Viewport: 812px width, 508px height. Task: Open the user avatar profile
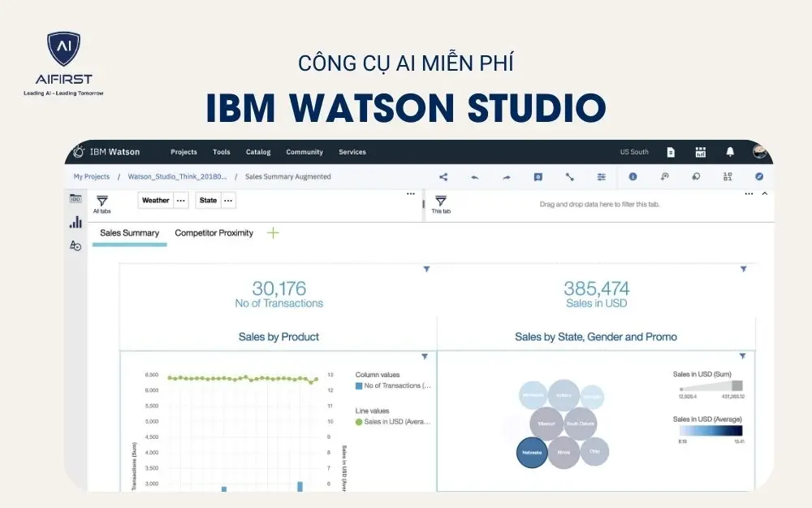pyautogui.click(x=760, y=151)
